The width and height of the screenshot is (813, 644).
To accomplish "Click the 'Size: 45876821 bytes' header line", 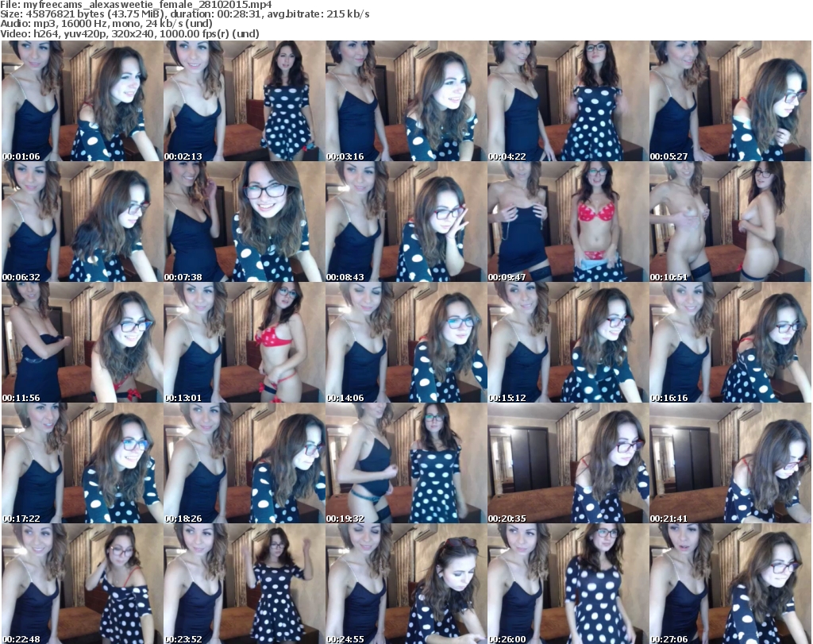I will (x=184, y=14).
